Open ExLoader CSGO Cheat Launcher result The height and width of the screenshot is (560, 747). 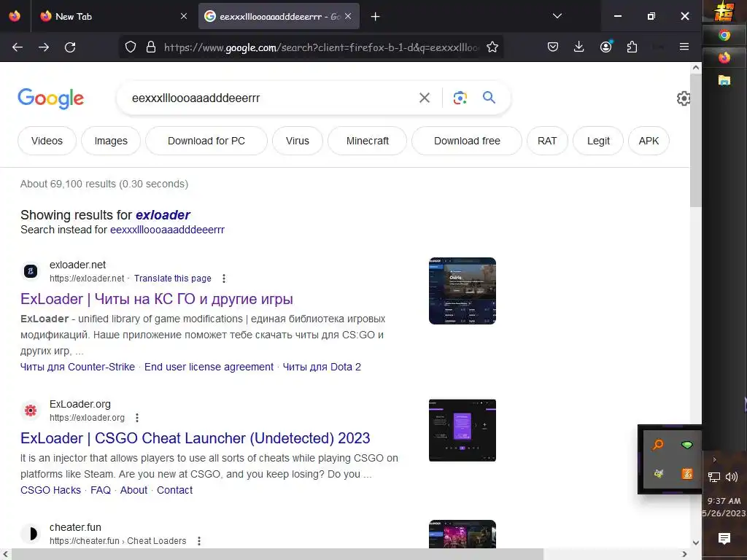tap(196, 438)
